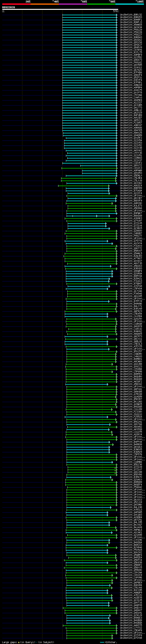The height and width of the screenshot is (644, 146).
Task: Choose hit UniRef100_A9USC4
Action: [x=131, y=186]
